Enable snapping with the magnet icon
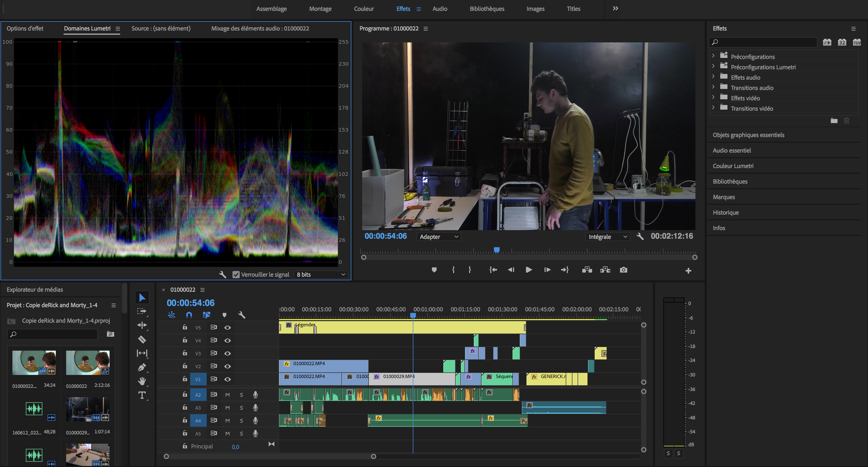 (189, 315)
